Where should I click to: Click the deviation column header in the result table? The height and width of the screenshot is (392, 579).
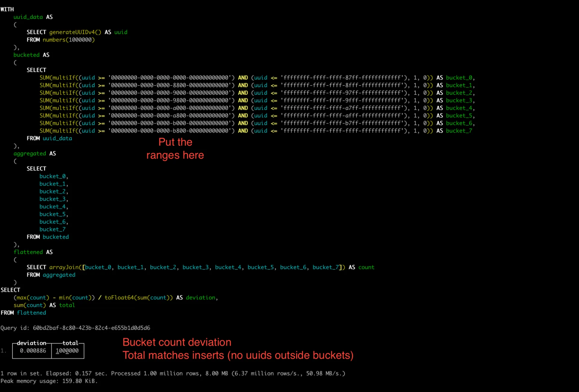point(31,343)
